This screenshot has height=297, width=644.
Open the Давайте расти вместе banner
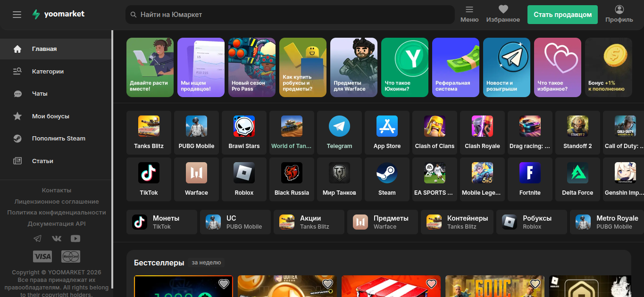coord(150,67)
